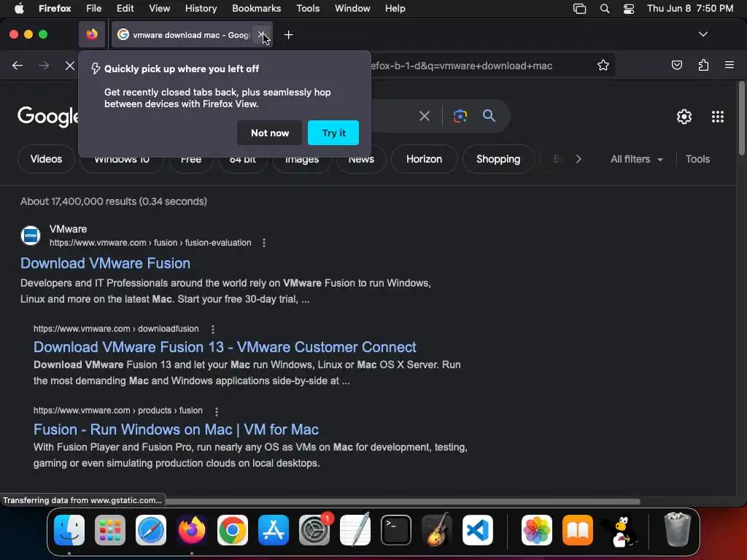
Task: Open a new tab with plus button
Action: point(288,35)
